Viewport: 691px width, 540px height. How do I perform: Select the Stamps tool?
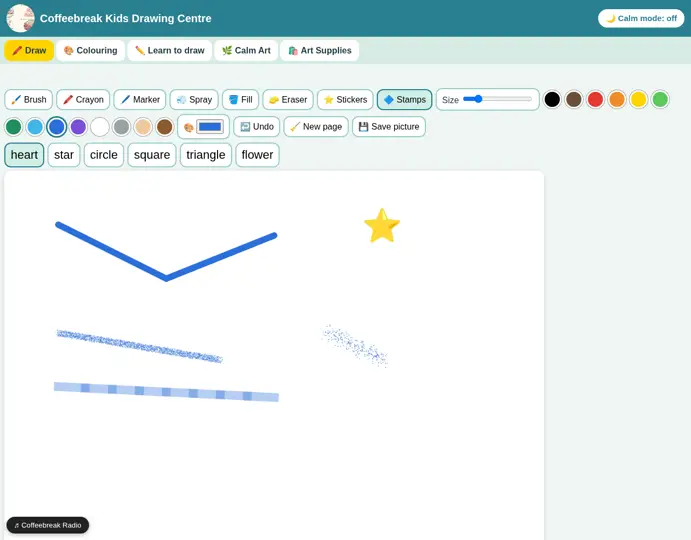click(404, 100)
